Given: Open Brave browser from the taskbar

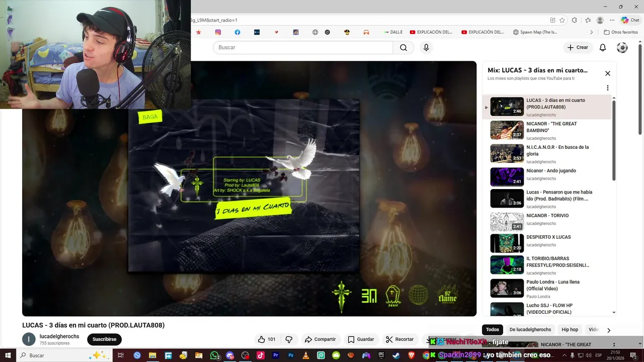Looking at the screenshot, I should (x=412, y=355).
